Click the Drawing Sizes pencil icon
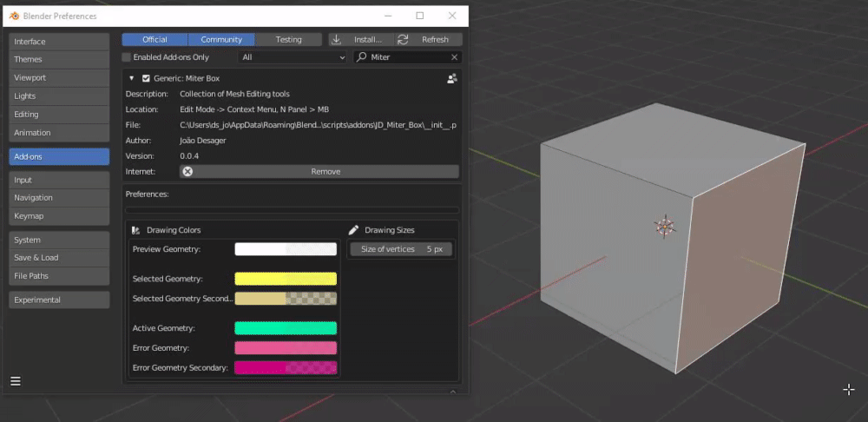The image size is (868, 422). click(354, 230)
